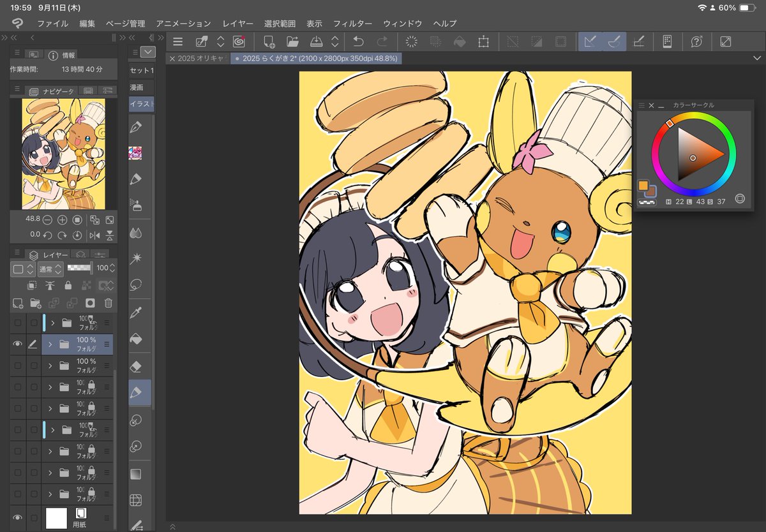Toggle snap to special ruler
This screenshot has height=532, width=766.
pyautogui.click(x=614, y=42)
